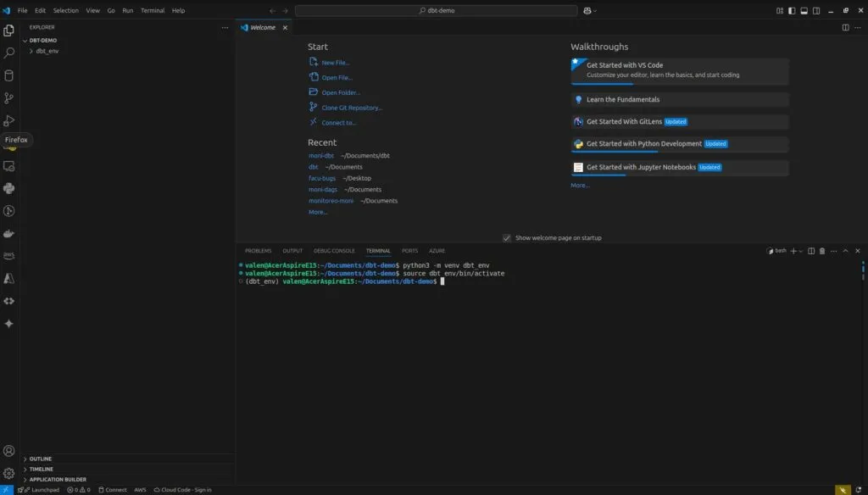Click the remote window status bar icon
The image size is (868, 495).
7,490
